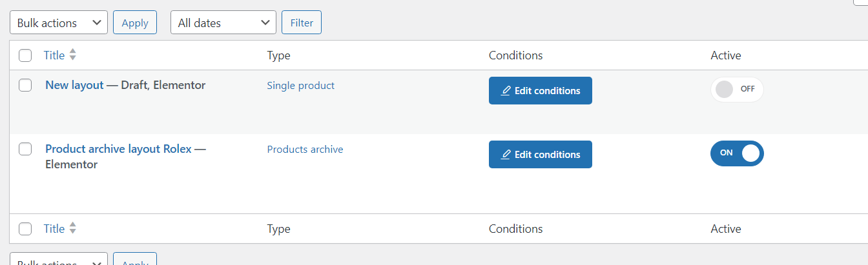
Task: Filter by Single product type link
Action: (x=301, y=85)
